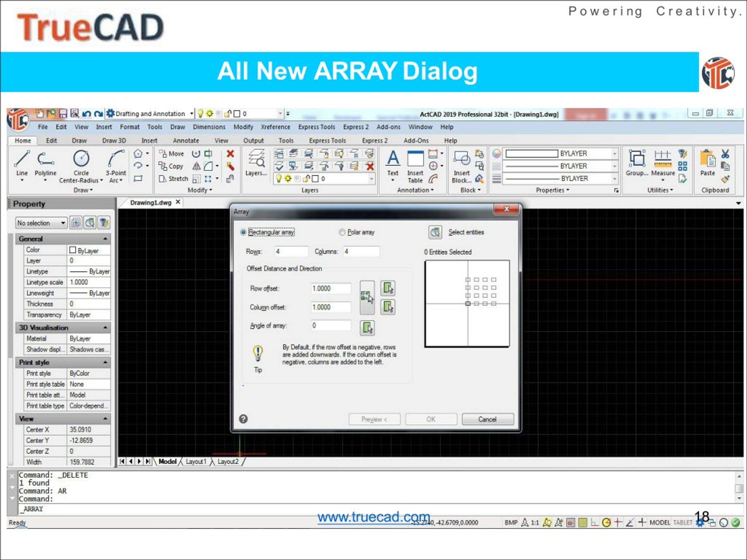
Task: Open the Dimensions menu
Action: (x=209, y=127)
